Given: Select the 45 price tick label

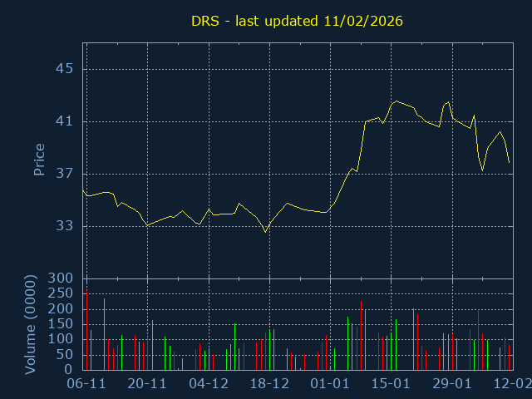Looking at the screenshot, I should 64,69.
